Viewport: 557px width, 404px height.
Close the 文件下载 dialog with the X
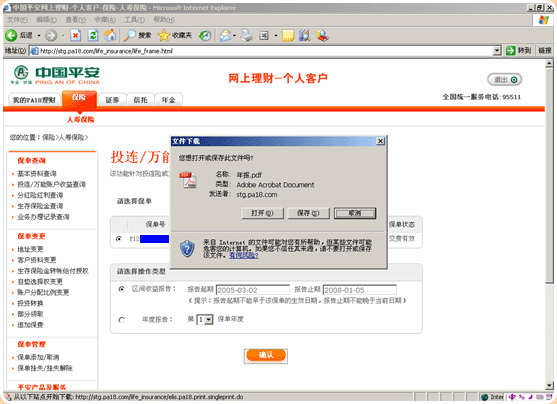click(x=380, y=141)
